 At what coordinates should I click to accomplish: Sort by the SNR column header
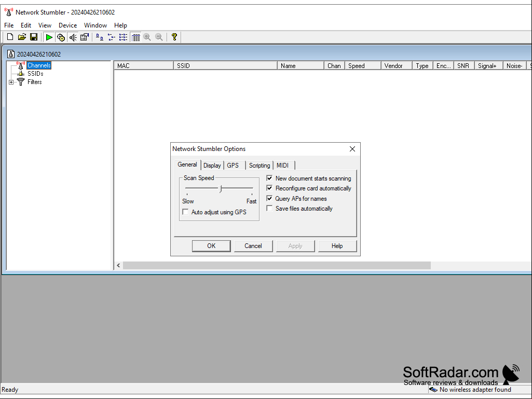tap(464, 66)
